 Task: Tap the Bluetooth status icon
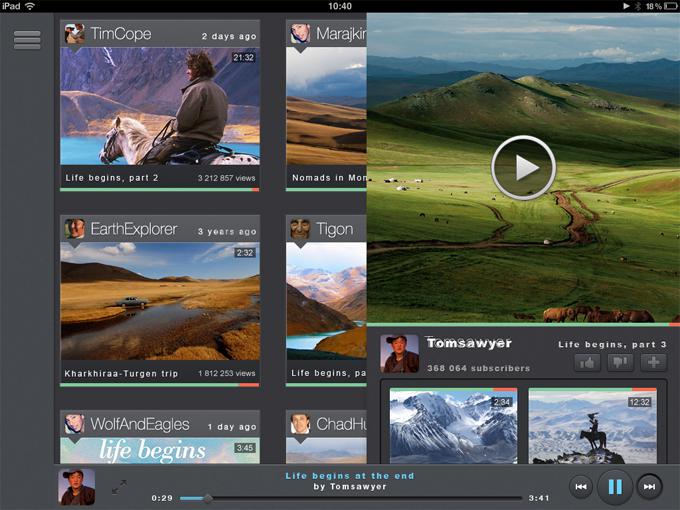pos(638,6)
